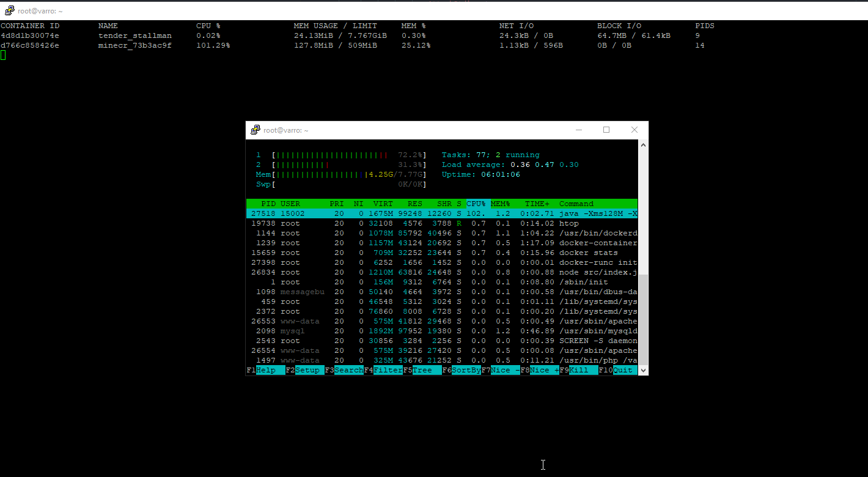Click the scrollbar down arrow in htop window
The height and width of the screenshot is (477, 868).
coord(643,371)
